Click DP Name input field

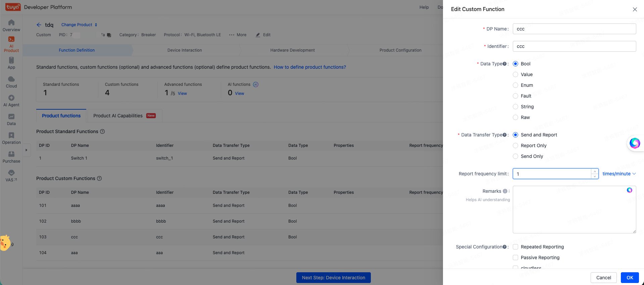coord(575,29)
